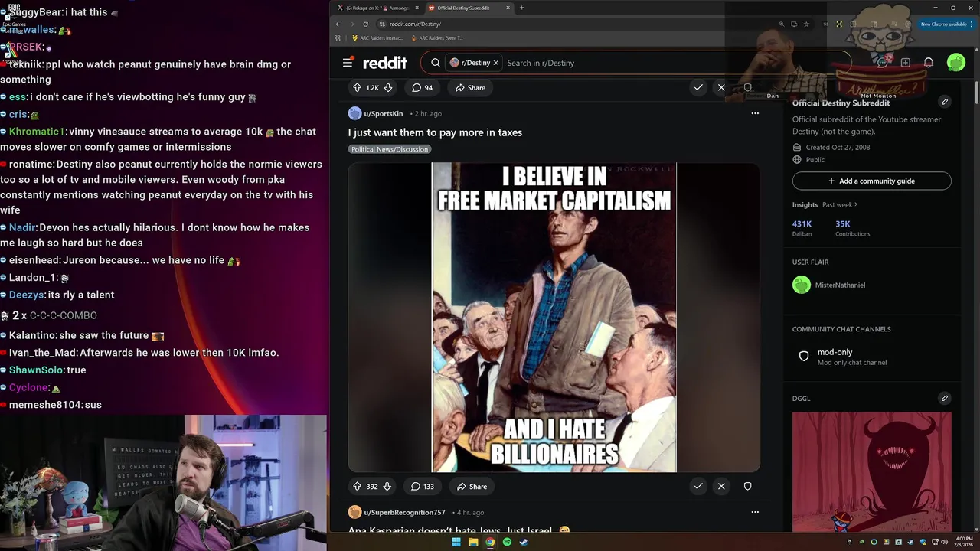The height and width of the screenshot is (551, 980).
Task: Close the Official Destiny Subreddit tab
Action: click(x=508, y=8)
